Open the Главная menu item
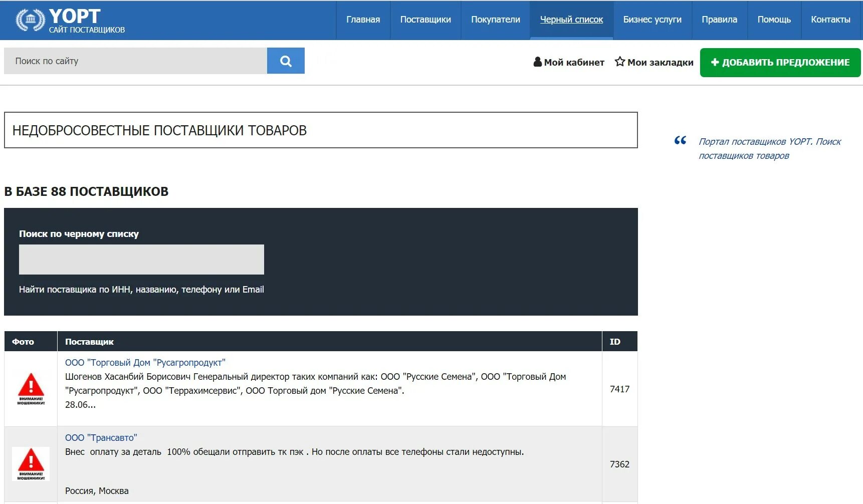The height and width of the screenshot is (504, 863). [362, 20]
